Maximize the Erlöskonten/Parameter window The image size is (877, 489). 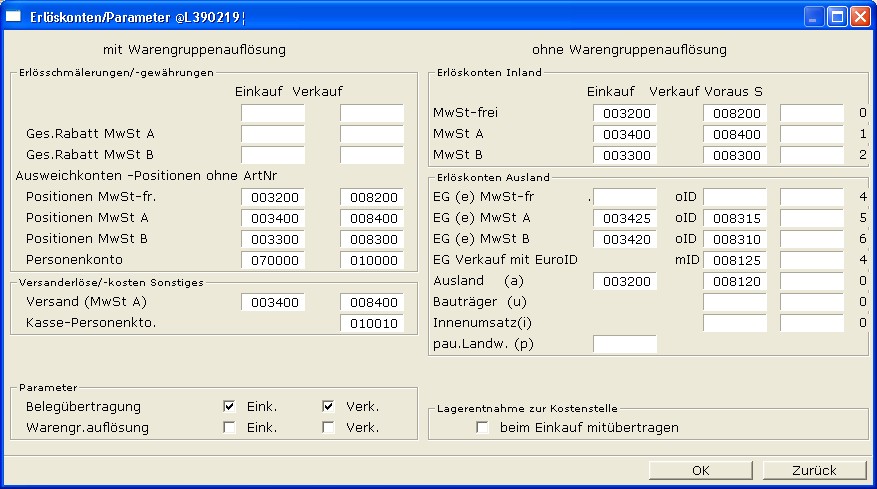point(837,16)
